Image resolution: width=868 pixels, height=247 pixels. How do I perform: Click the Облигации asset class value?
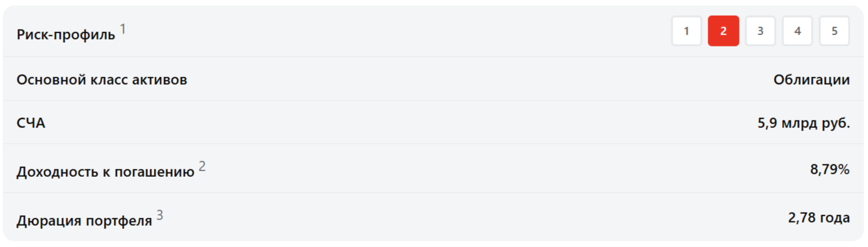812,80
